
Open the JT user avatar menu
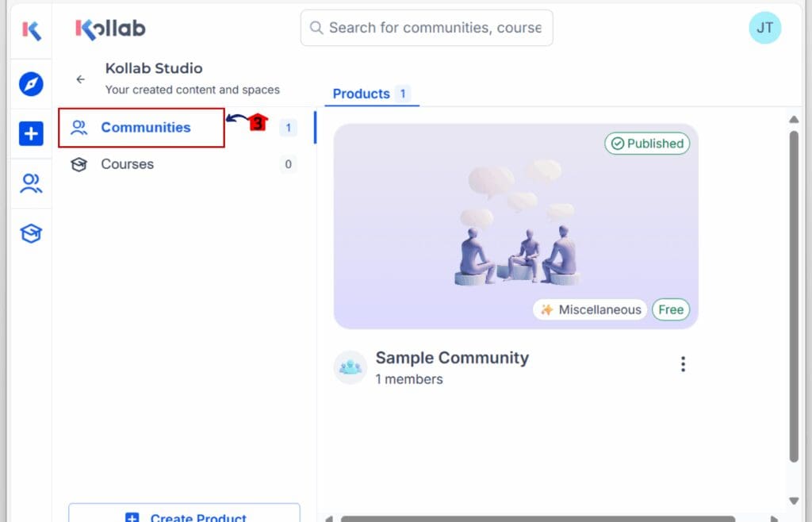765,28
